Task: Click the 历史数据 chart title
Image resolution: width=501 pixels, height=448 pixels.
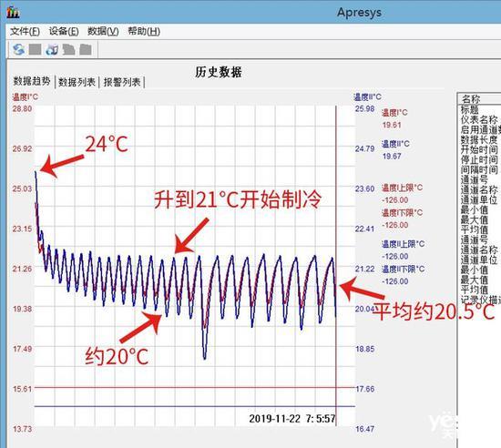Action: click(x=219, y=72)
